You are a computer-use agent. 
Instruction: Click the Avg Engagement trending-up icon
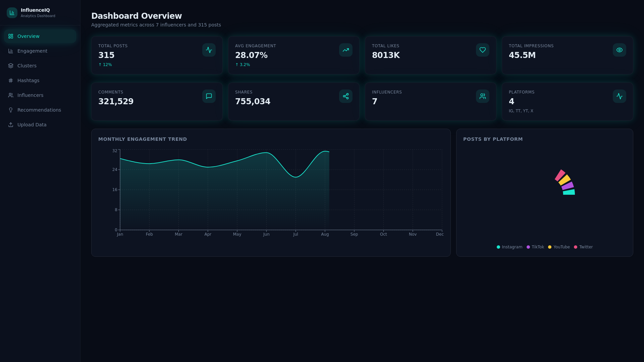(x=346, y=50)
